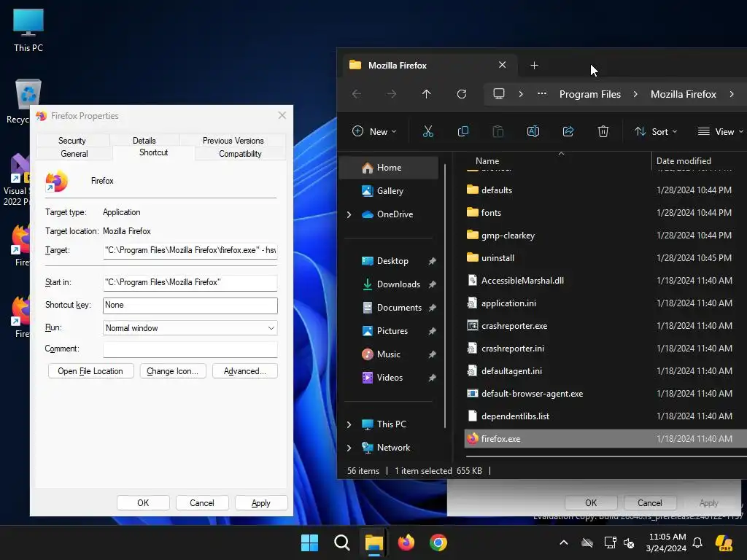Select firefox.exe in file list
This screenshot has width=747, height=560.
(x=605, y=438)
